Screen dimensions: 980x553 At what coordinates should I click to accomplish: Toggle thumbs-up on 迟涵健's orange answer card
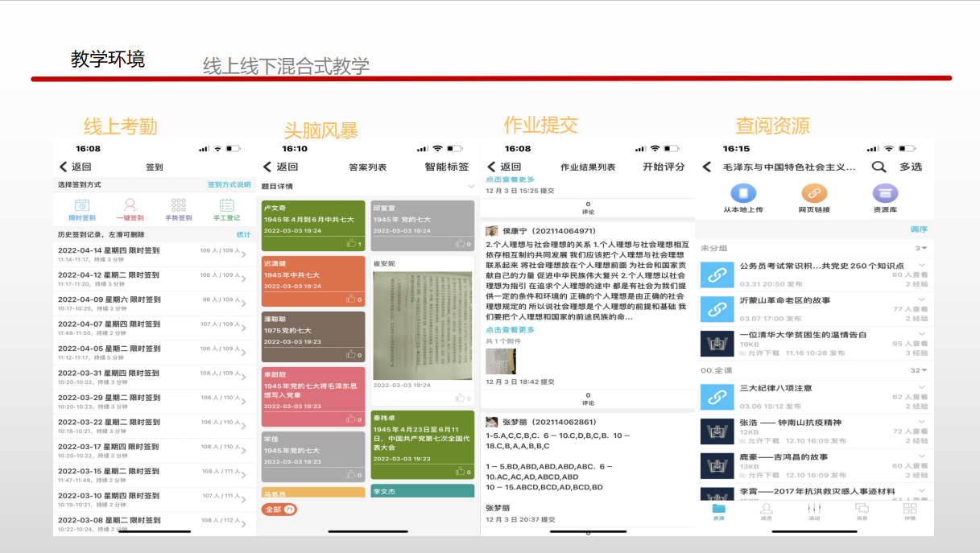click(x=353, y=299)
